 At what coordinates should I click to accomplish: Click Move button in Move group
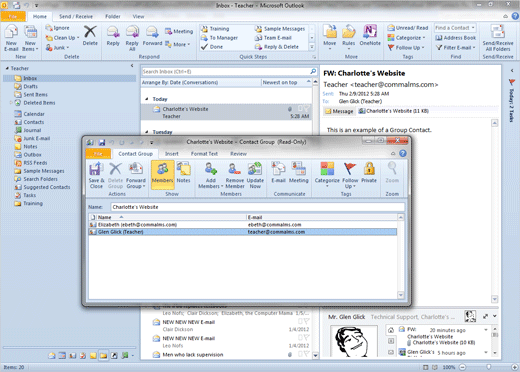[x=330, y=37]
